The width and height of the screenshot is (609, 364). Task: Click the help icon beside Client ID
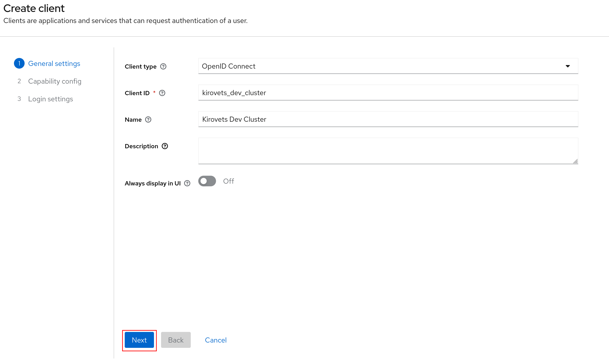[x=162, y=93]
